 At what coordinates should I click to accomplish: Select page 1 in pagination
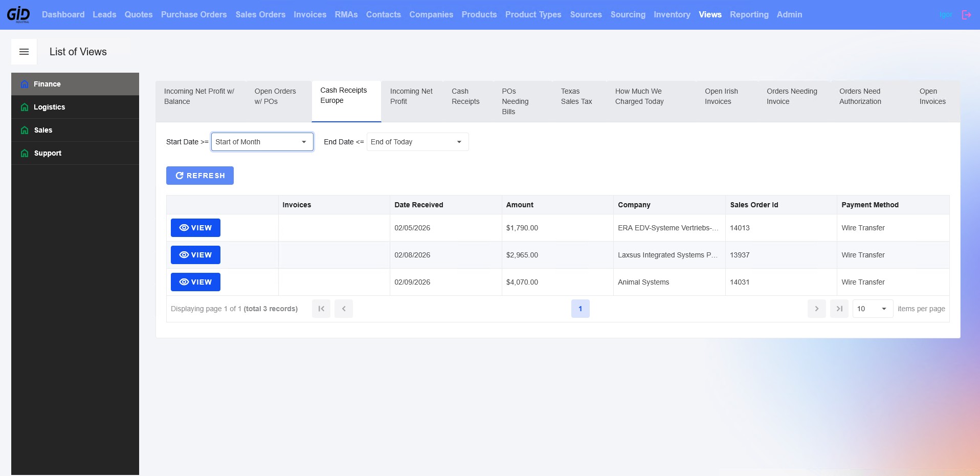pyautogui.click(x=580, y=309)
